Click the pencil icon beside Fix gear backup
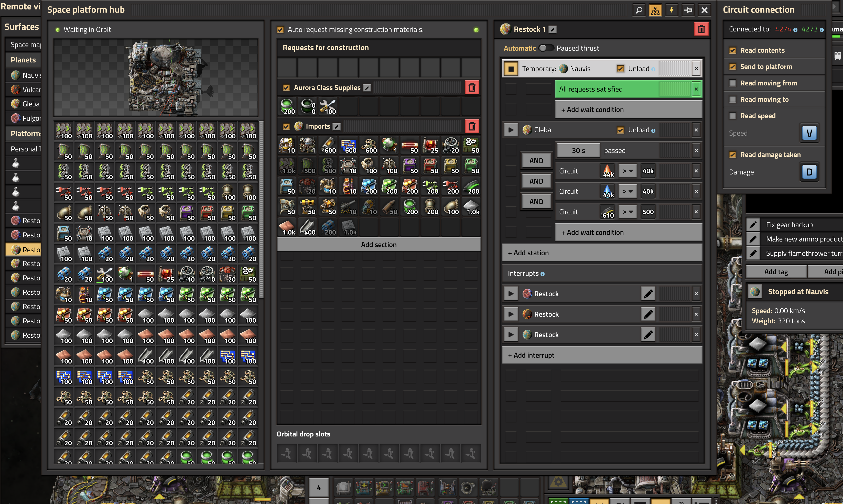The height and width of the screenshot is (504, 843). [753, 225]
